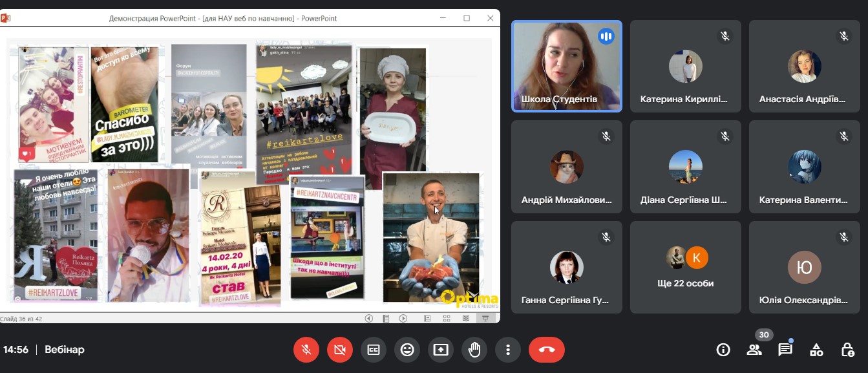
Task: Switch to Reading View in PowerPoint
Action: point(466,318)
